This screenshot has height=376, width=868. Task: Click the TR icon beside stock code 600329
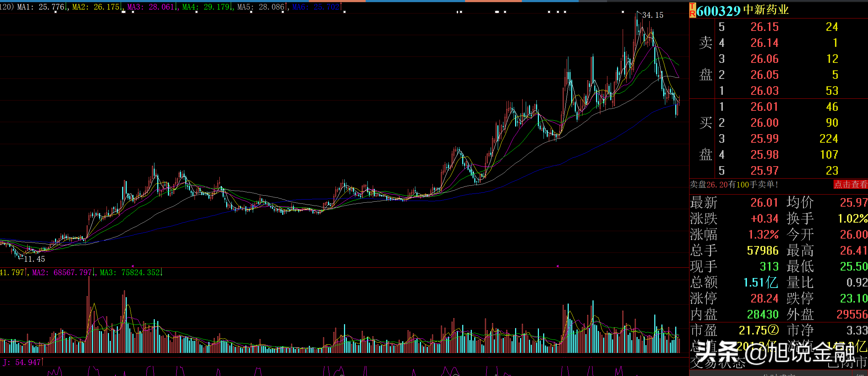coord(692,10)
